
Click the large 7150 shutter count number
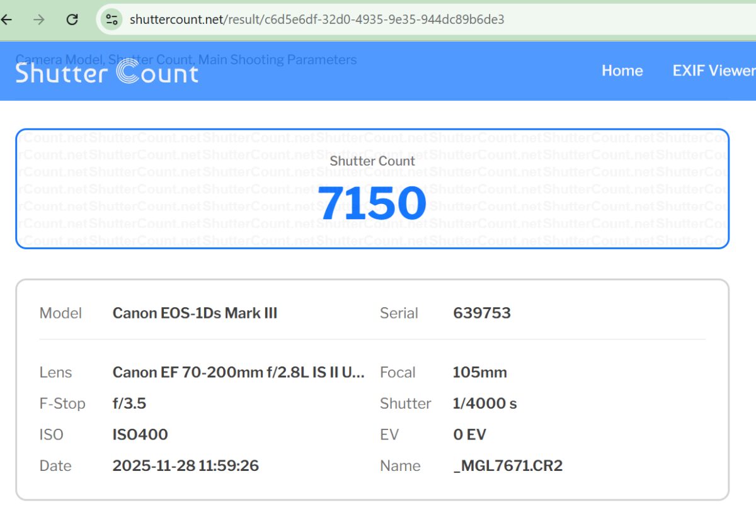pyautogui.click(x=372, y=204)
